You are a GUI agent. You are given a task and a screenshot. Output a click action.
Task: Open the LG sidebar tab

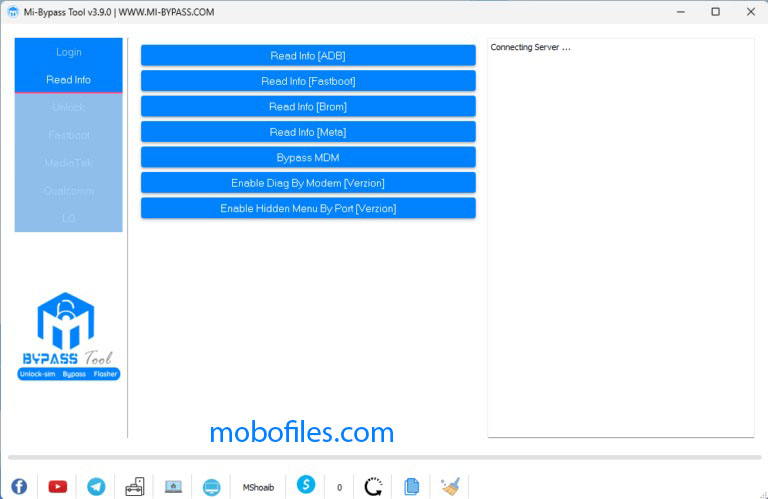(69, 218)
